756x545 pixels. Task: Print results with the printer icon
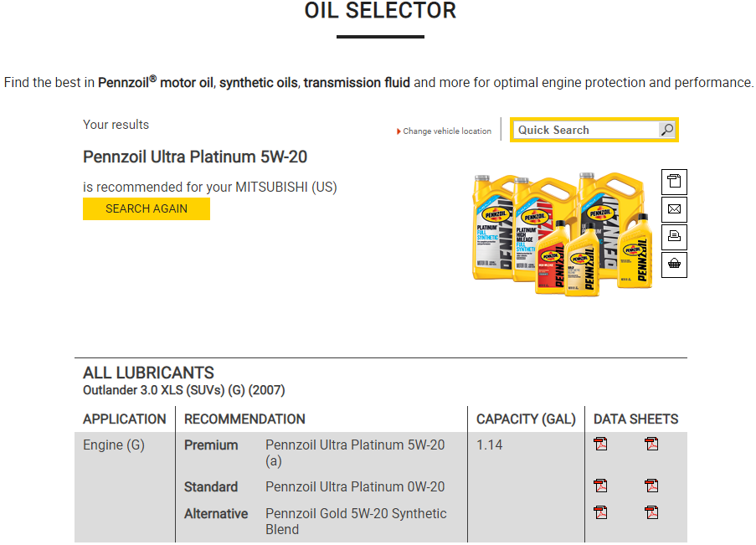[674, 237]
